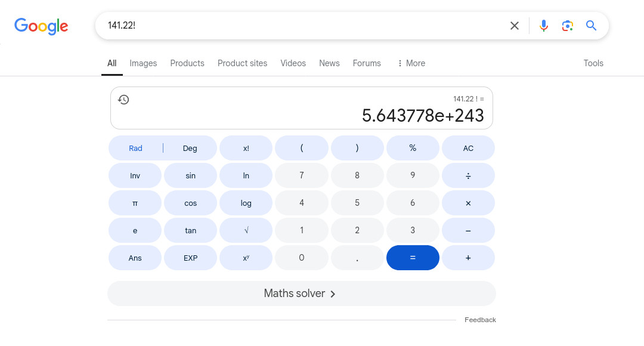Switch to the News tab
This screenshot has width=644, height=346.
[329, 63]
